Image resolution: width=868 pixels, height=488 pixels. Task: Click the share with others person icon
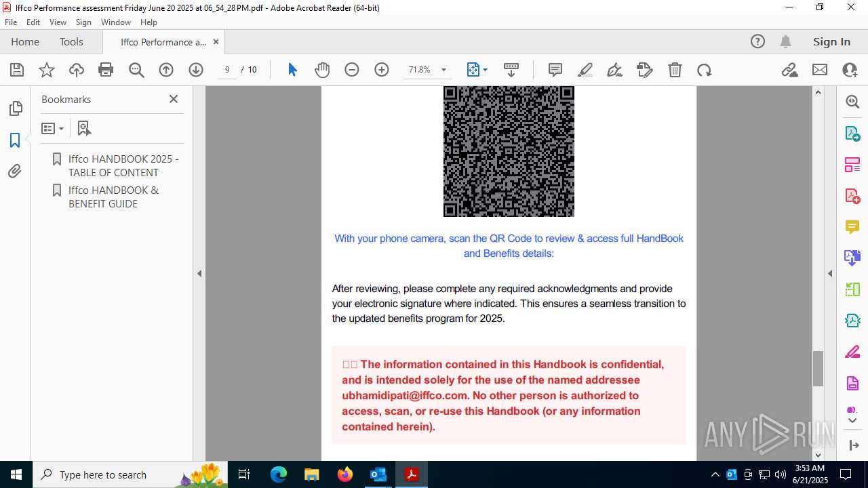click(850, 70)
